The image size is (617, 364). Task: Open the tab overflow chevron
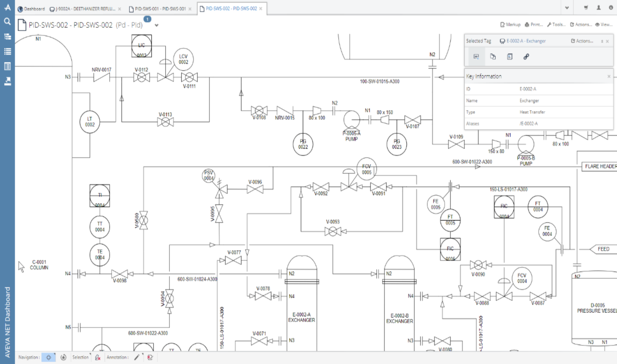[x=567, y=8]
